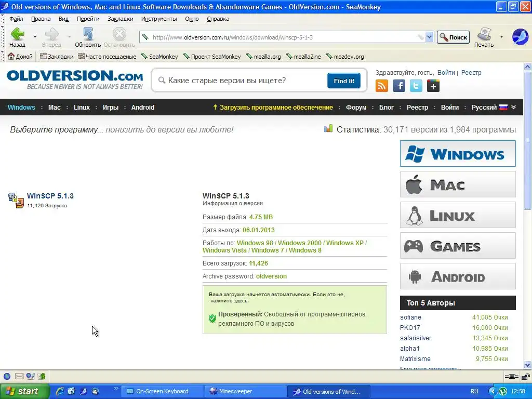
Task: Click the Блог navigation link
Action: 387,107
